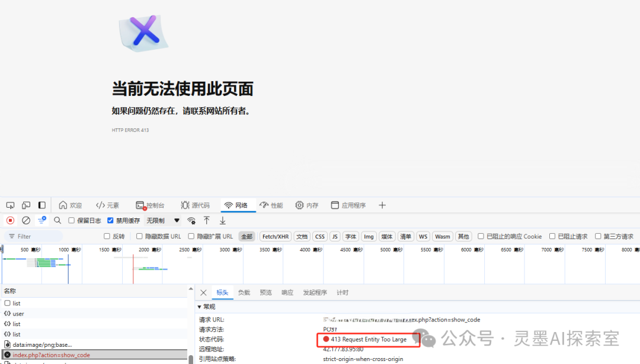
Task: Filter by 字体 font type
Action: pyautogui.click(x=351, y=236)
